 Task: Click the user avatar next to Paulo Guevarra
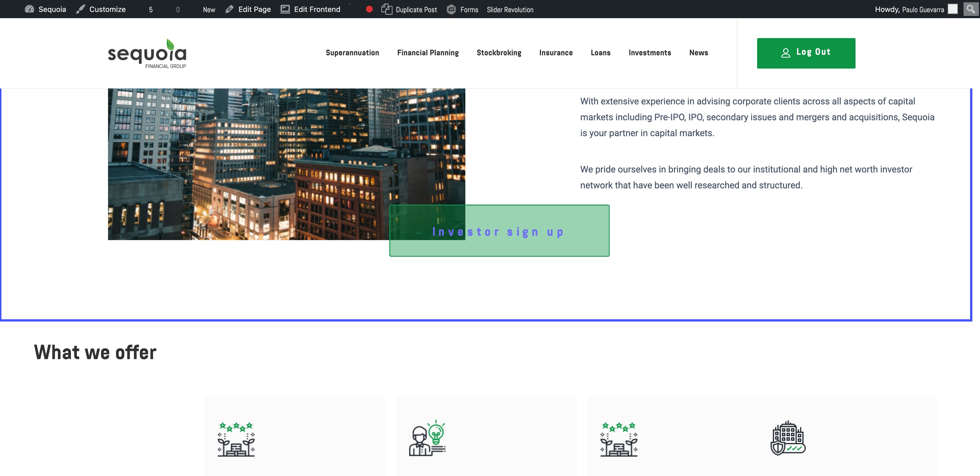(952, 9)
